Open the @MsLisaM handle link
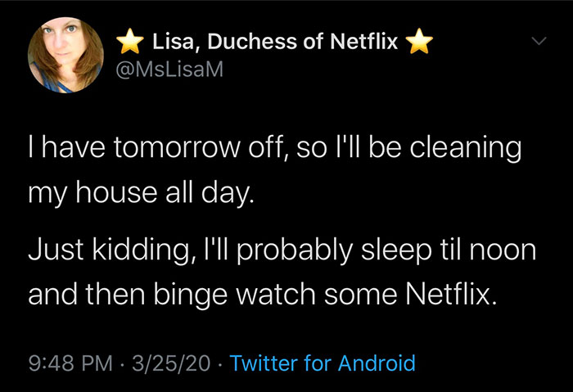 (169, 69)
